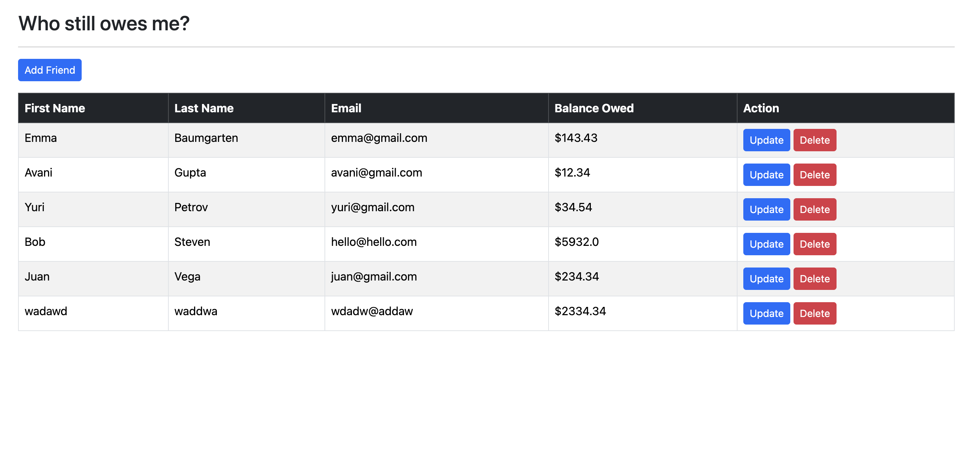Click email emma@gmail.com
This screenshot has height=465, width=980.
coord(379,138)
